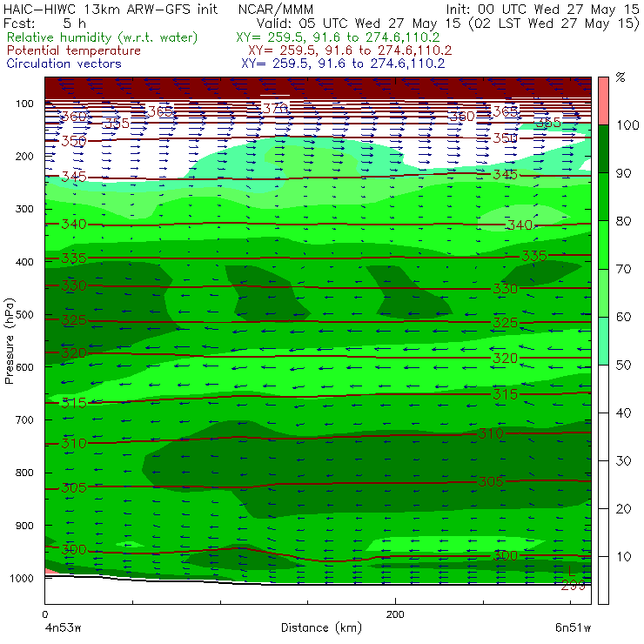Image resolution: width=644 pixels, height=644 pixels.
Task: Select the green "XY= 259.5, 91.6 to 274.6,110.2" text
Action: pos(338,37)
